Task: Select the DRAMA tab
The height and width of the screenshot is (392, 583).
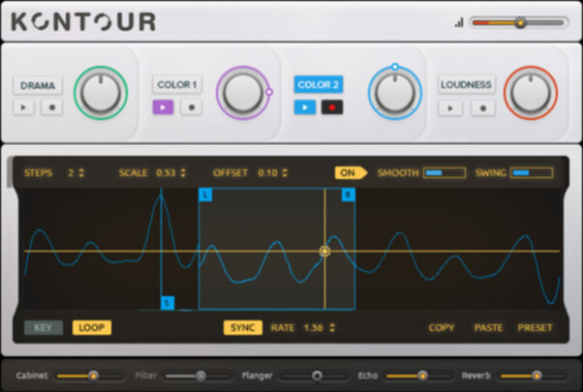Action: (x=38, y=85)
